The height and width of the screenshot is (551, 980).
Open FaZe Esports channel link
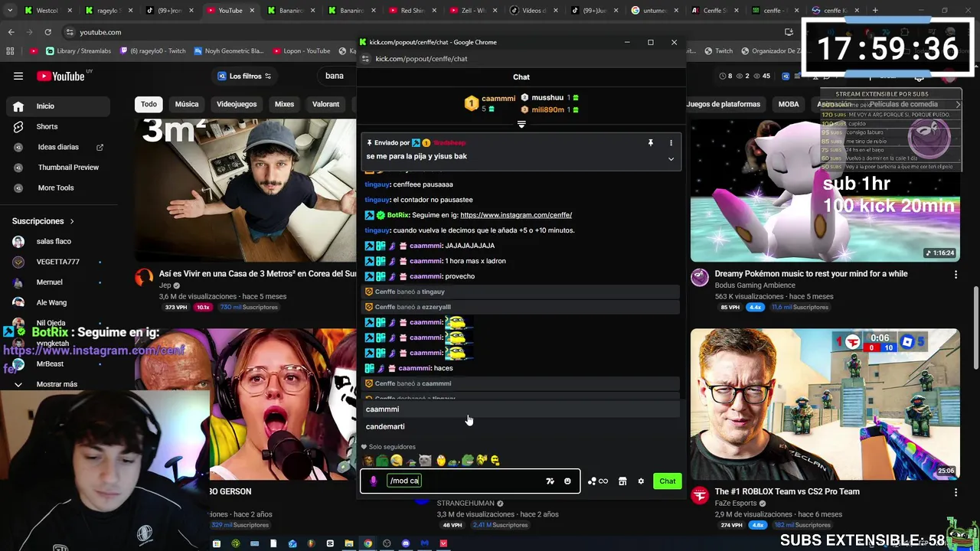coord(737,503)
